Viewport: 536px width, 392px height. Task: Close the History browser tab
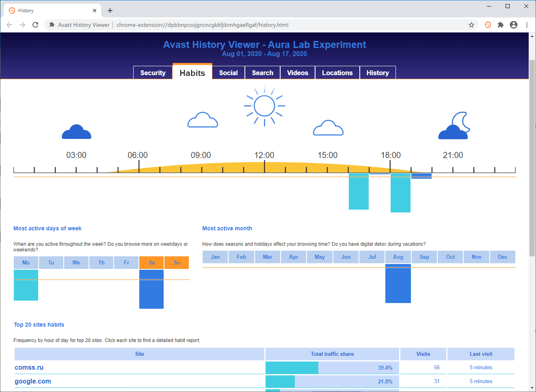pyautogui.click(x=95, y=11)
